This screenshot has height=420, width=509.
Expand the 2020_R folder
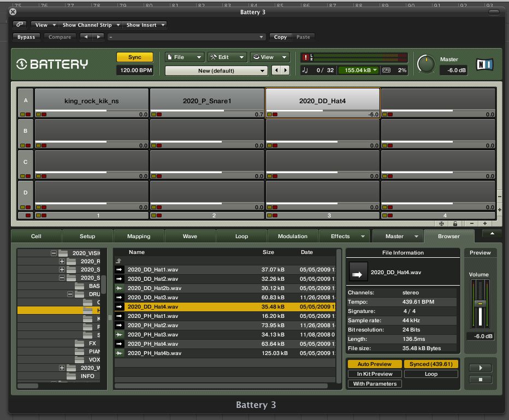[62, 261]
